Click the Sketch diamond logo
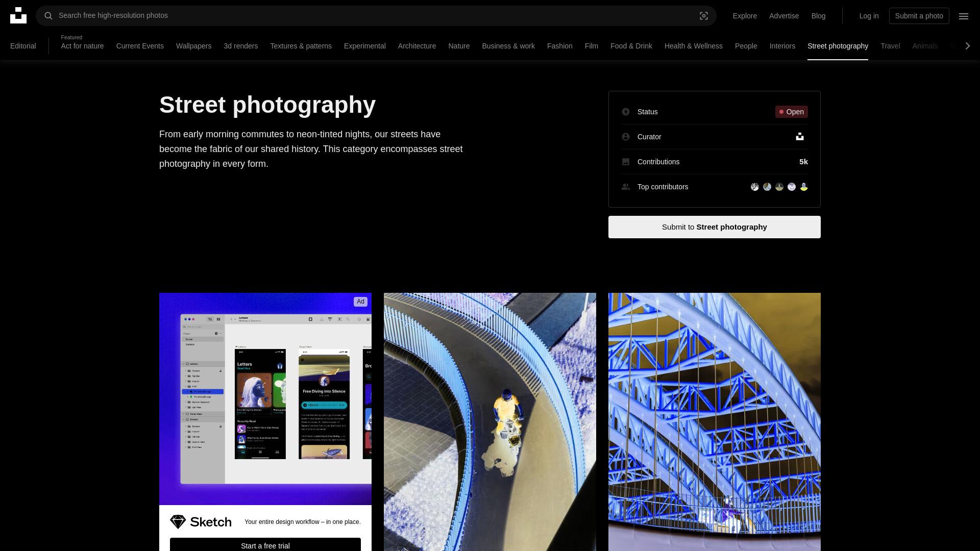This screenshot has width=980, height=551. (178, 522)
